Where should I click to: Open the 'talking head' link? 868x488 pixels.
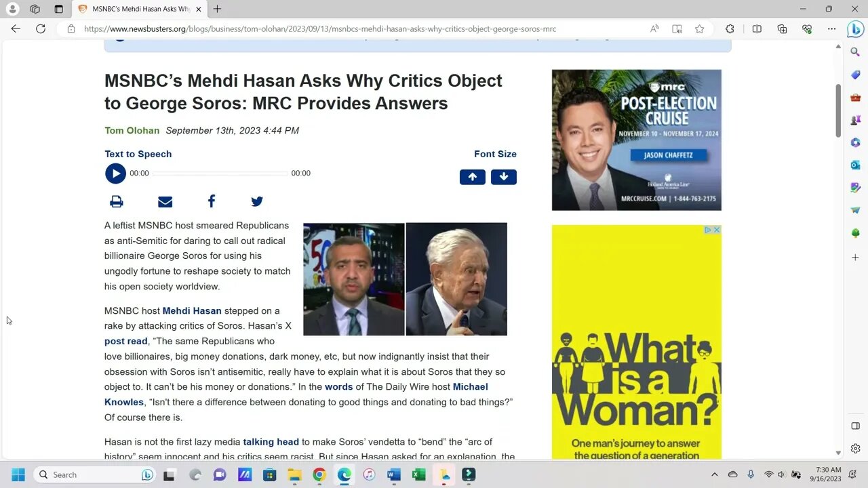[x=271, y=442]
